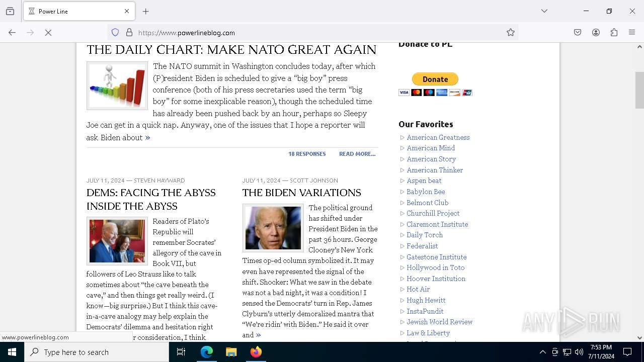644x362 pixels.
Task: Click Read More for NATO article
Action: pos(357,154)
